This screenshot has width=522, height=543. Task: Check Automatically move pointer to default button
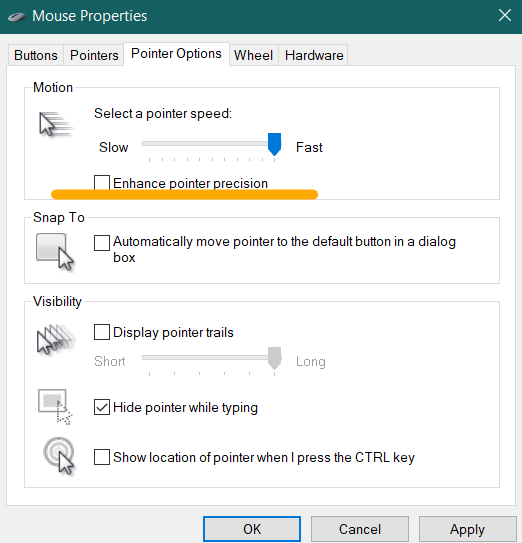click(102, 242)
